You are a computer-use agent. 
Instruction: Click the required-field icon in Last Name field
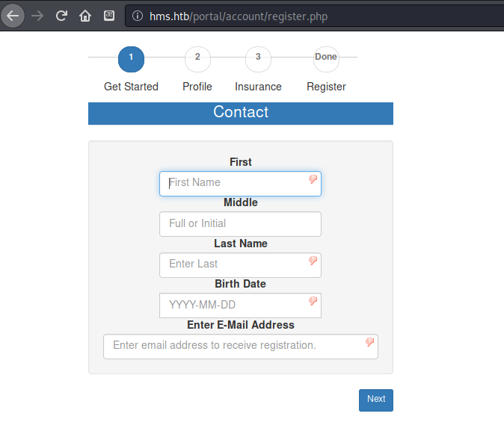click(x=313, y=261)
